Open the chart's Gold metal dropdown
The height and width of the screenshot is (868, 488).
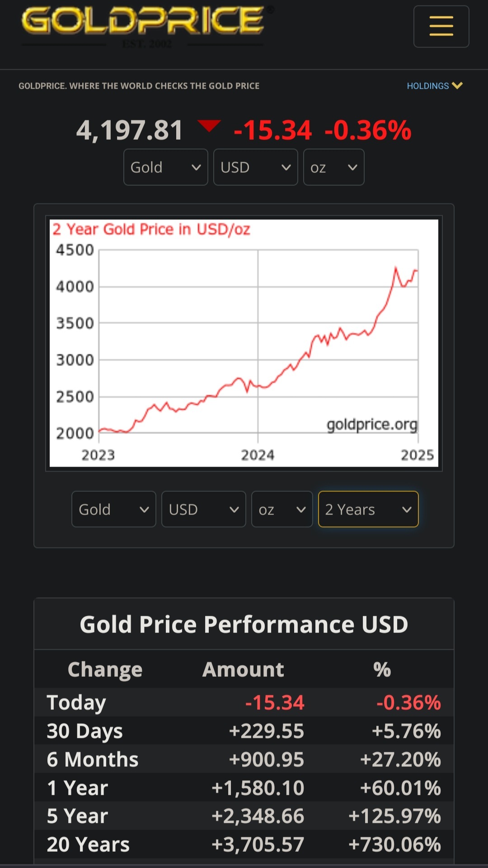coord(113,509)
